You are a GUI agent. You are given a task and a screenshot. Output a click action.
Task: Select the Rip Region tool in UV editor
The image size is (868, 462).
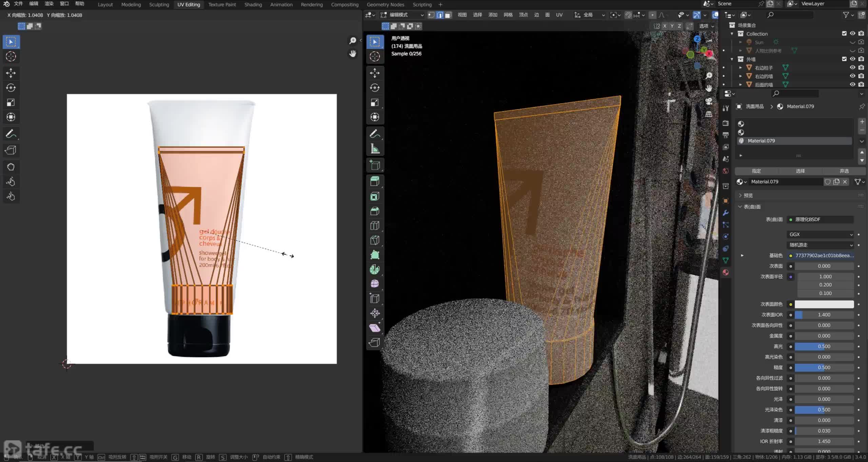coord(11,150)
